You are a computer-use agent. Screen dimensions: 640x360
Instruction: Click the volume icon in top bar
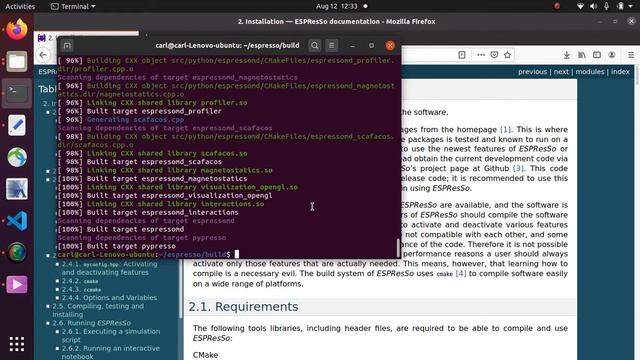[x=593, y=6]
